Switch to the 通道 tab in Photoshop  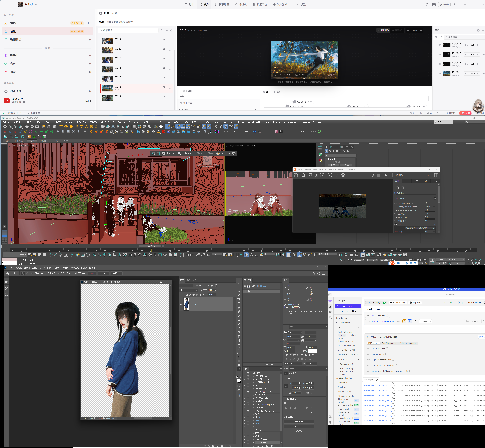tap(188, 280)
